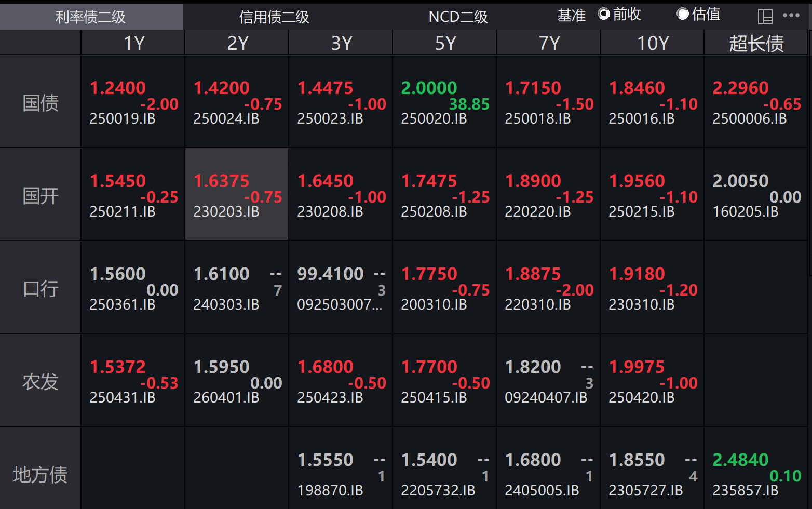Click the layout panel icon
Image resolution: width=812 pixels, height=509 pixels.
coord(765,17)
